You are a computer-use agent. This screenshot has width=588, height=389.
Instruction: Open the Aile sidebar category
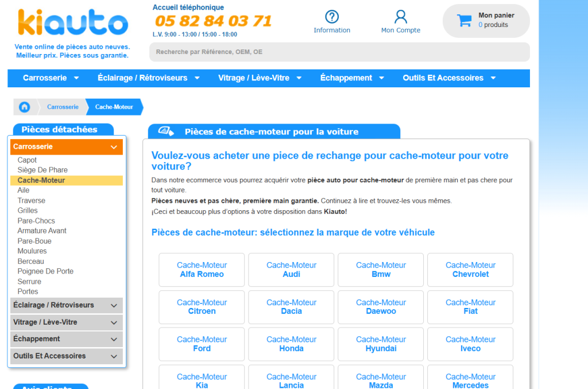23,190
